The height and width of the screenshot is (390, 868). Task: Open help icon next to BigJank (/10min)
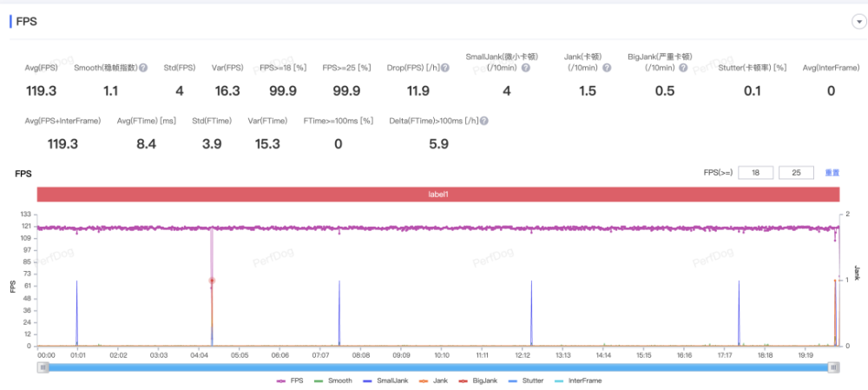click(x=683, y=68)
